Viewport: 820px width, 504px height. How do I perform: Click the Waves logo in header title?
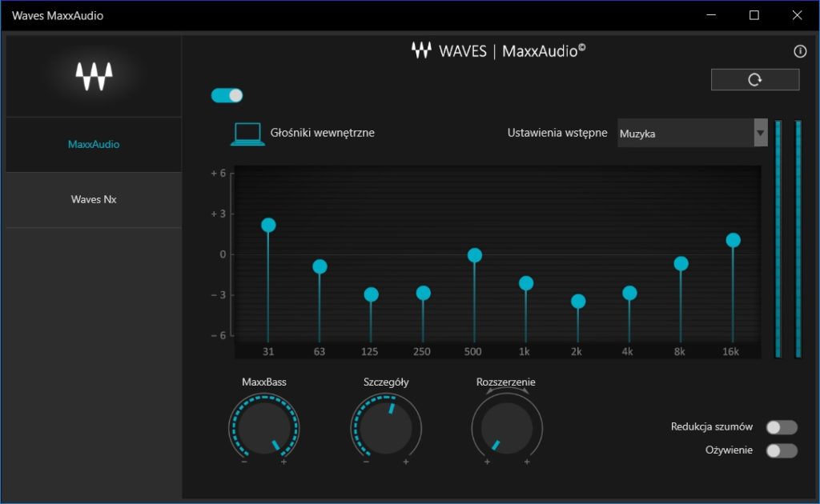421,50
